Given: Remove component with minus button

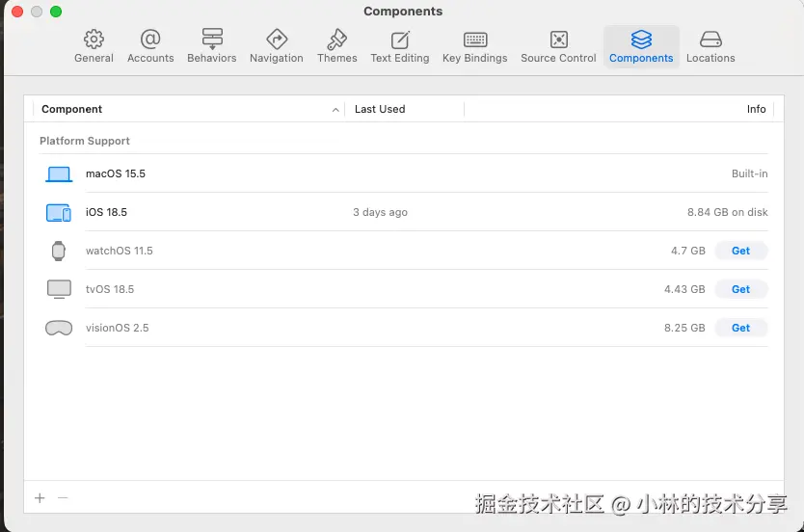Looking at the screenshot, I should (x=63, y=497).
